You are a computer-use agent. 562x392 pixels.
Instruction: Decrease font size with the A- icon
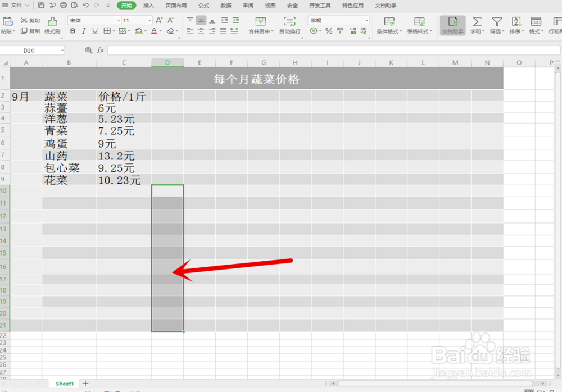click(x=171, y=20)
